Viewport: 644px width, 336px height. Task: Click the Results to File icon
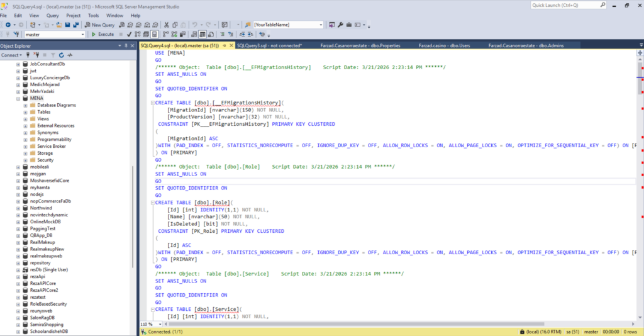point(211,35)
